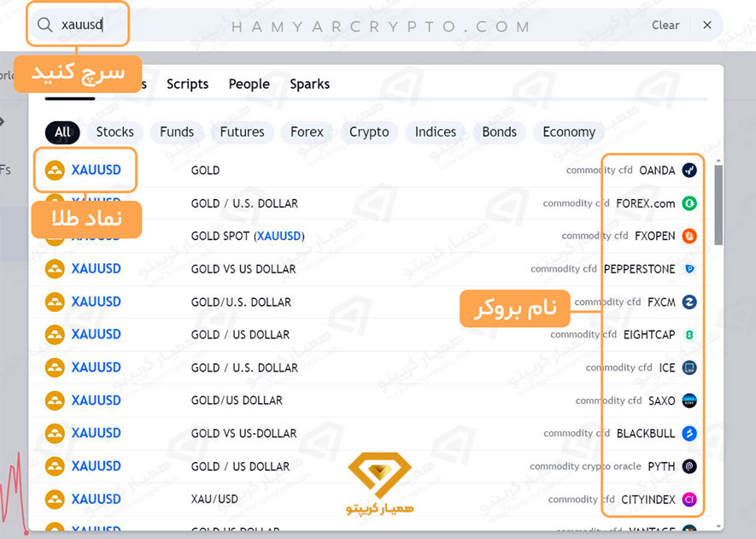Open the People tab
Screen dimensions: 756x539
(249, 84)
